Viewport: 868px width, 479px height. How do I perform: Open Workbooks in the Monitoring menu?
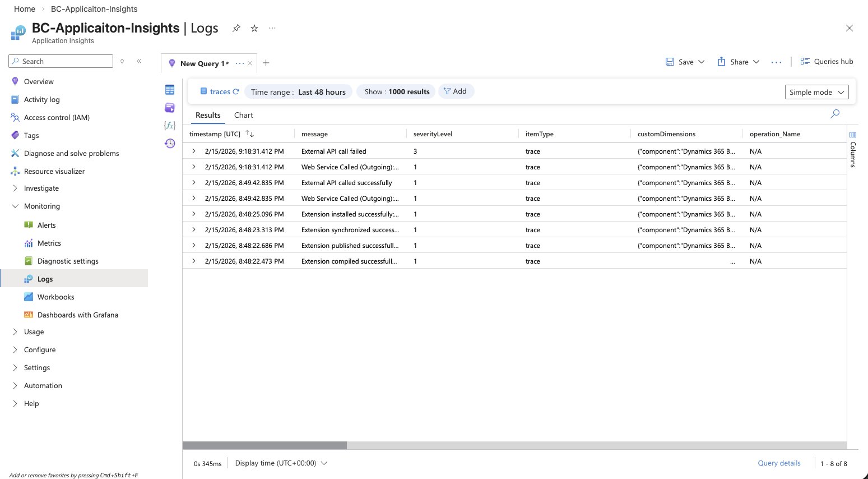55,297
